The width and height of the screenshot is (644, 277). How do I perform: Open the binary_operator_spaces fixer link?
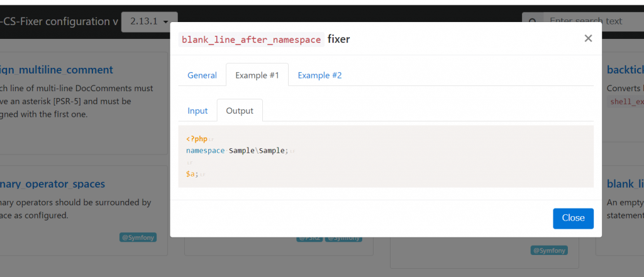coord(52,184)
